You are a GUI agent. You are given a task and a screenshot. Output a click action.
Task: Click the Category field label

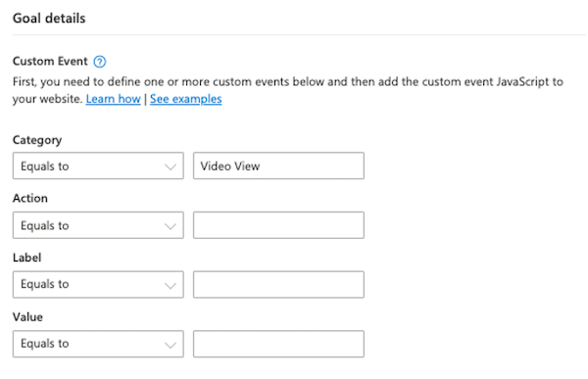click(x=37, y=140)
